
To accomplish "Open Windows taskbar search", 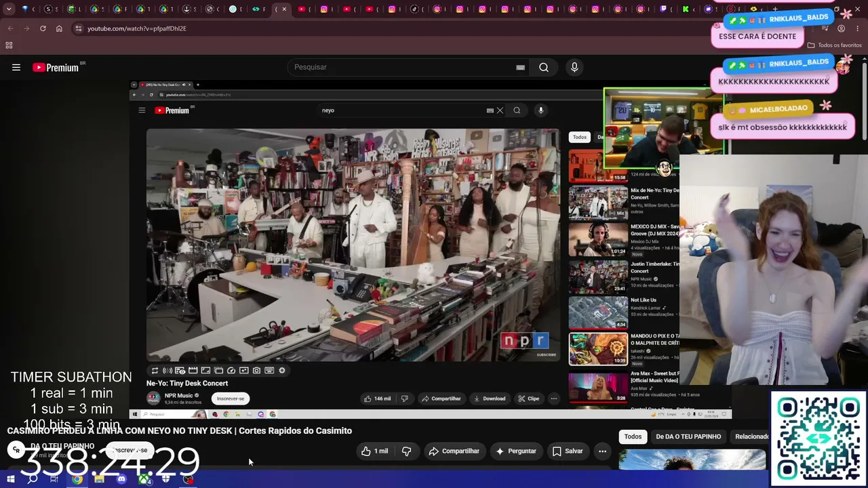I will [32, 479].
